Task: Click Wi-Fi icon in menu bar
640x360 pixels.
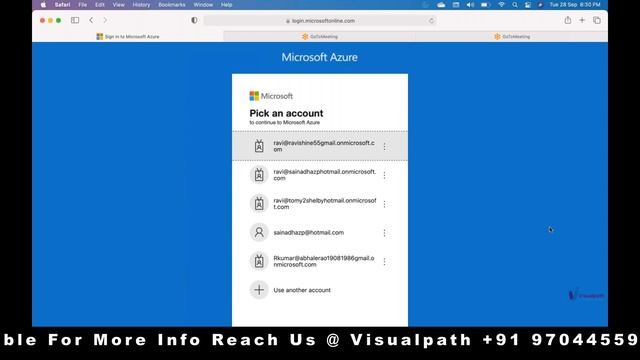Action: [x=501, y=5]
